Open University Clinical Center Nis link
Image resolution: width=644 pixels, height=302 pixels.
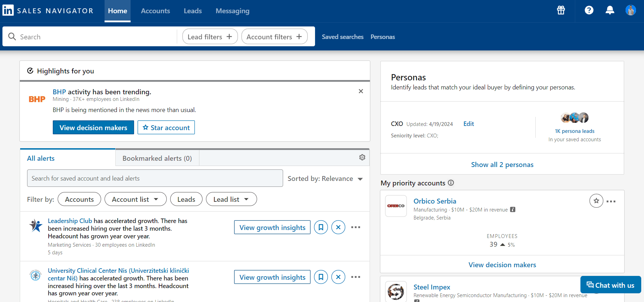coord(118,274)
